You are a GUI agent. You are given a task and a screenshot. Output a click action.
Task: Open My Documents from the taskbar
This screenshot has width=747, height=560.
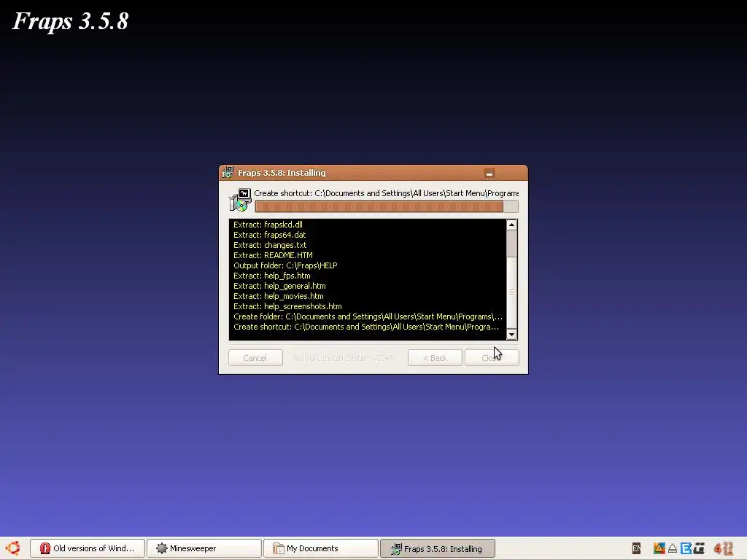321,548
